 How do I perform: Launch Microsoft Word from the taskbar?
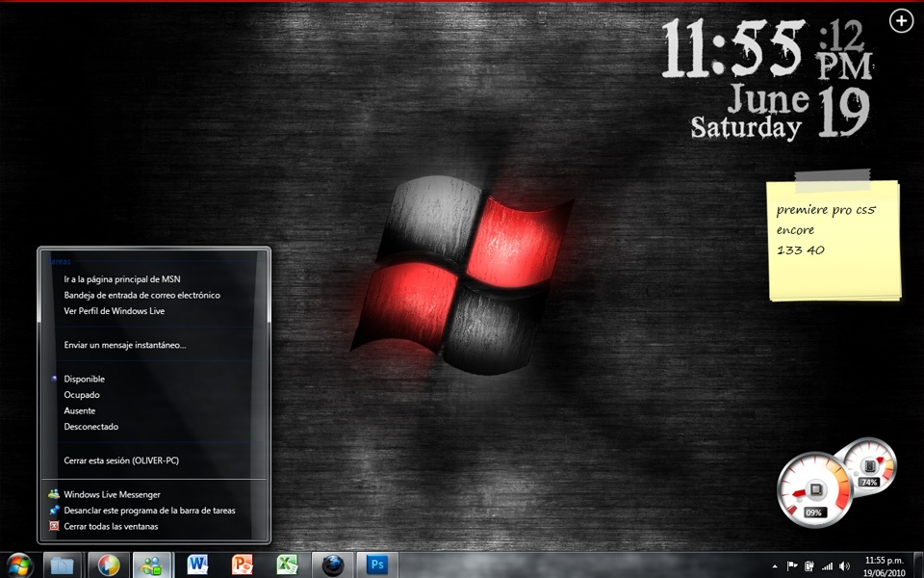click(197, 565)
